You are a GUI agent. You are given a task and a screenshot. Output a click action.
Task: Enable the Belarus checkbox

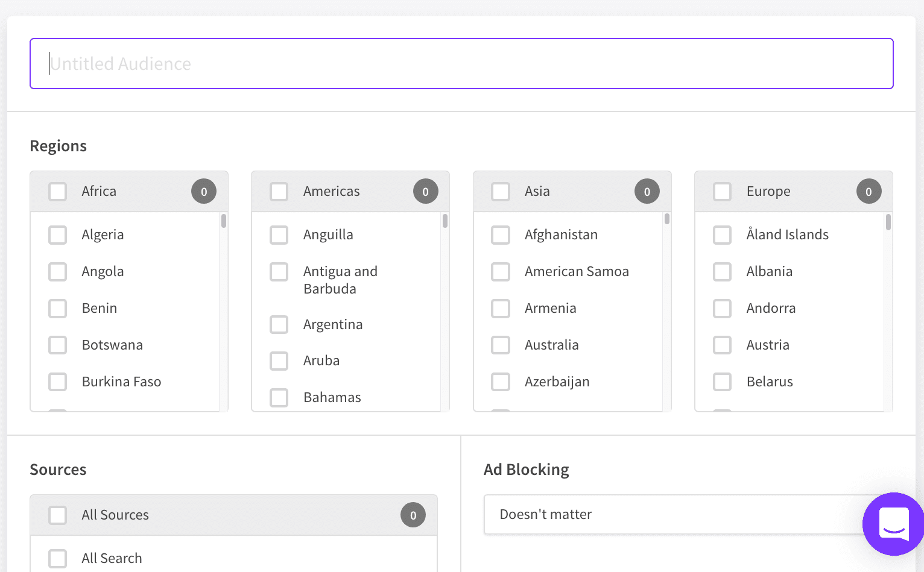[x=723, y=382]
